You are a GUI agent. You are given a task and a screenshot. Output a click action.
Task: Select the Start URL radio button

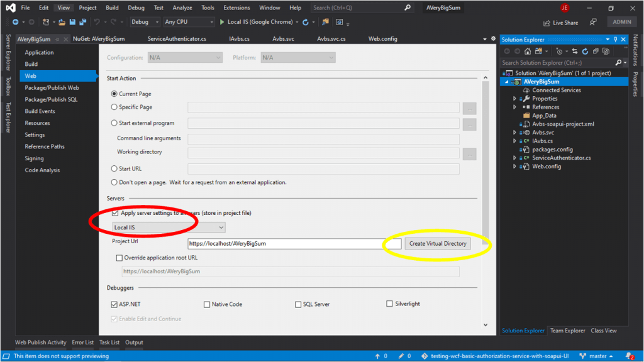pyautogui.click(x=114, y=168)
